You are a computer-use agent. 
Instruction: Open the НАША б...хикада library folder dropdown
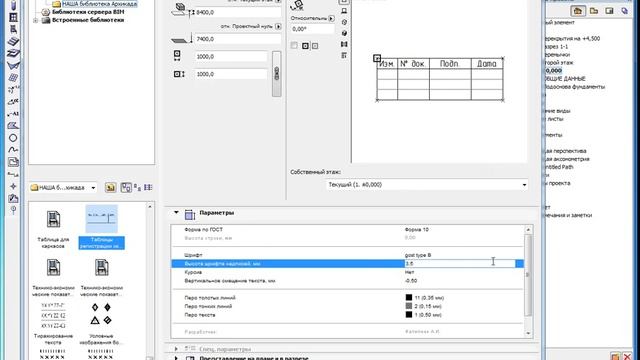tap(63, 188)
